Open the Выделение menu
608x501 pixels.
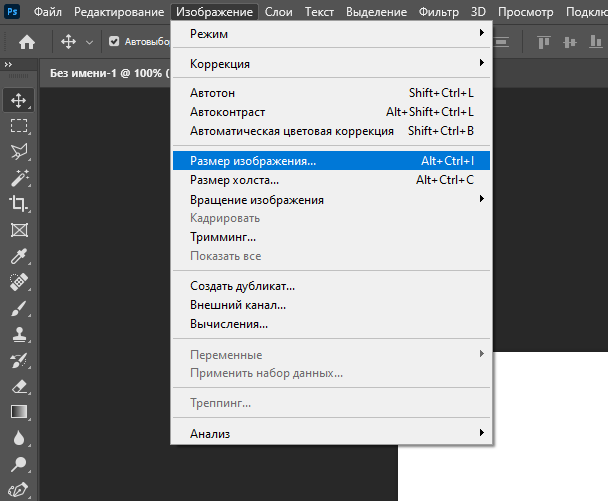(377, 12)
